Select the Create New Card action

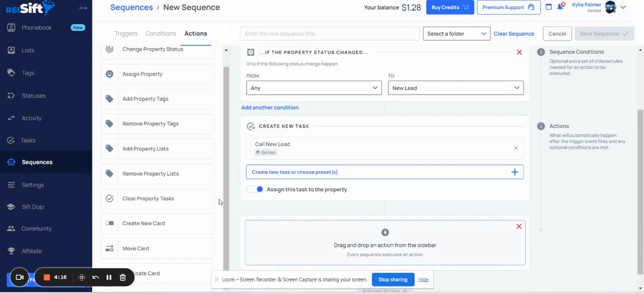[157, 224]
